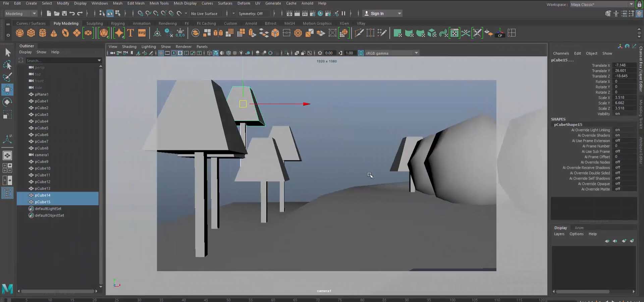Image resolution: width=644 pixels, height=302 pixels.
Task: Open the Mesh Tools menu
Action: [159, 3]
